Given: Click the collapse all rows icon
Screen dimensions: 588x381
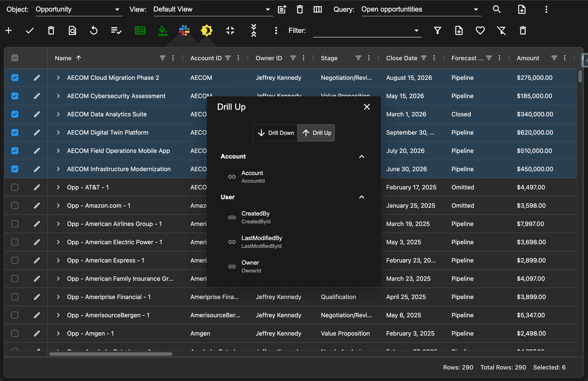Looking at the screenshot, I should [254, 31].
